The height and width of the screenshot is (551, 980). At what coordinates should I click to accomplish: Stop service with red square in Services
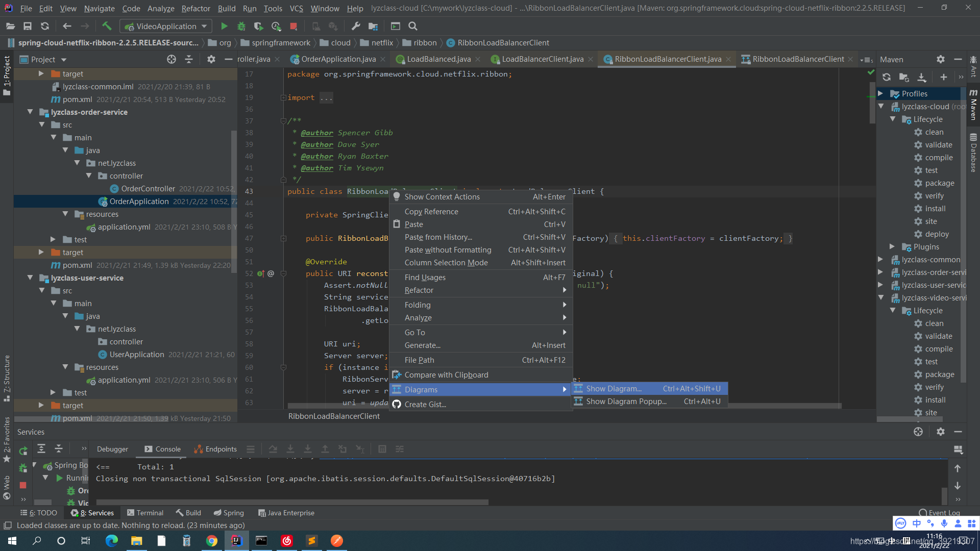click(23, 485)
